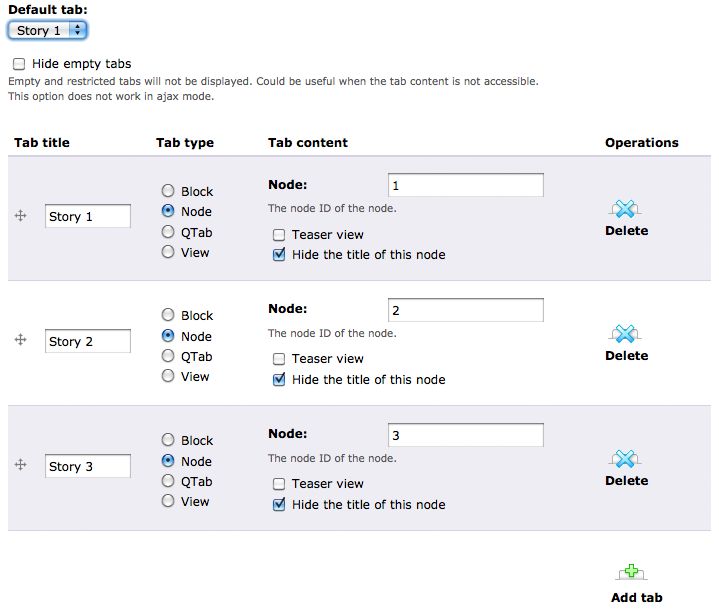The height and width of the screenshot is (613, 719).
Task: Click the Add tab text label
Action: click(x=636, y=598)
